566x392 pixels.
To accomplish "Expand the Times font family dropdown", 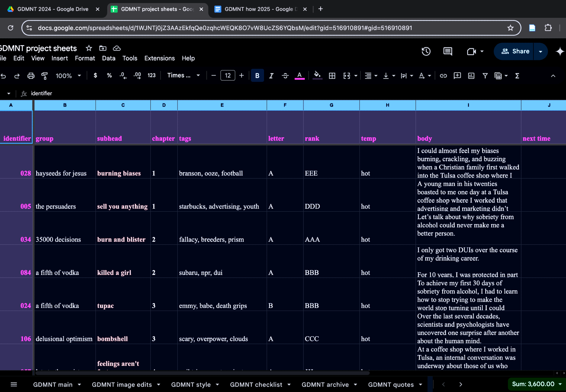I will click(183, 75).
